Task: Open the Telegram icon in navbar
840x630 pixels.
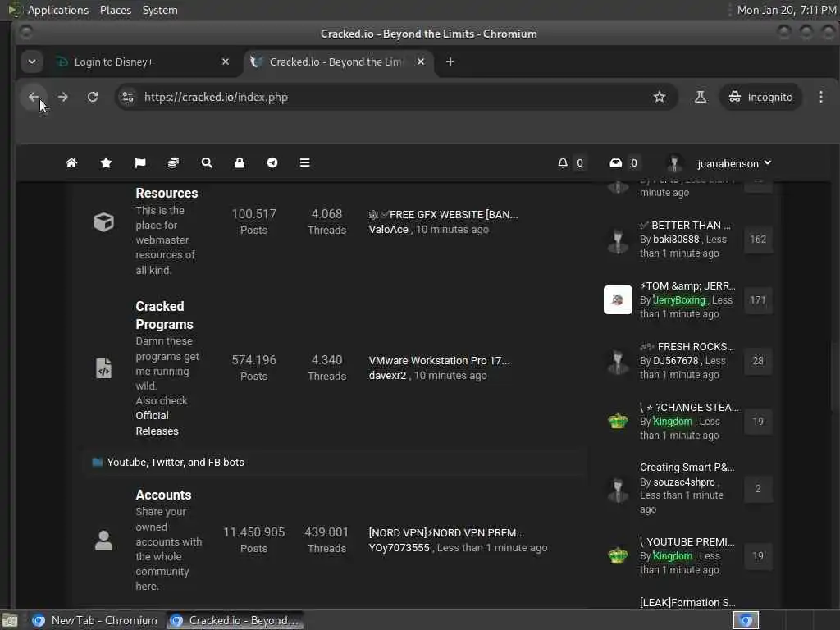Action: [x=272, y=163]
